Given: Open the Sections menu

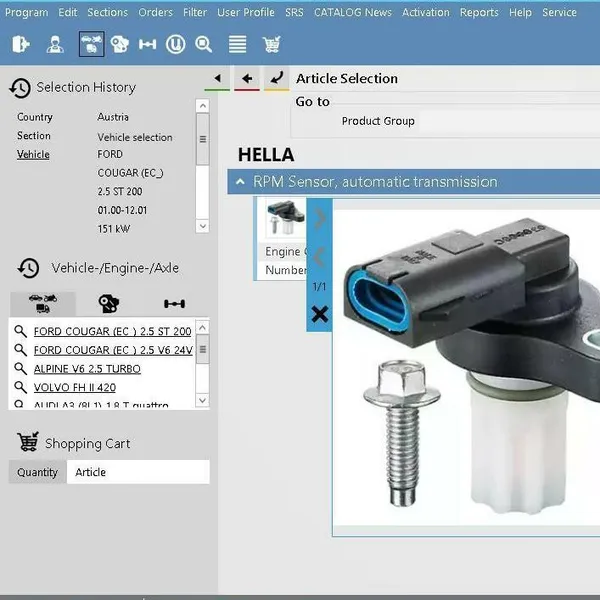Looking at the screenshot, I should pos(108,13).
